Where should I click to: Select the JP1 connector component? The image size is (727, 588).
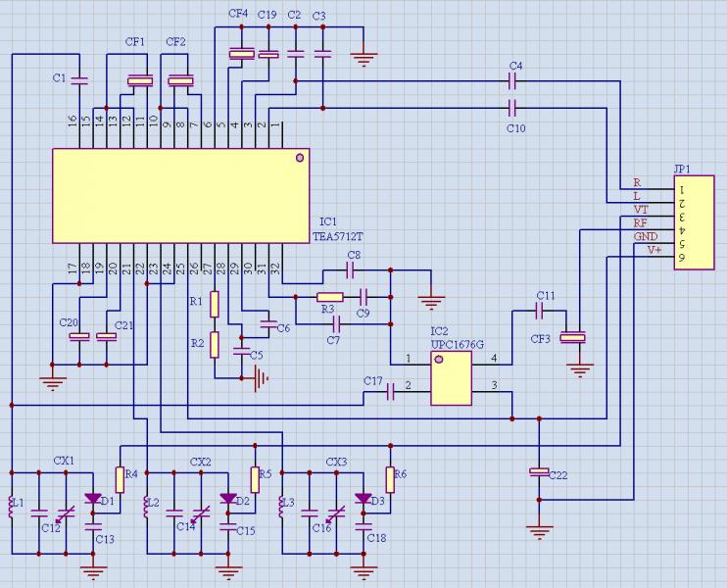(x=694, y=221)
